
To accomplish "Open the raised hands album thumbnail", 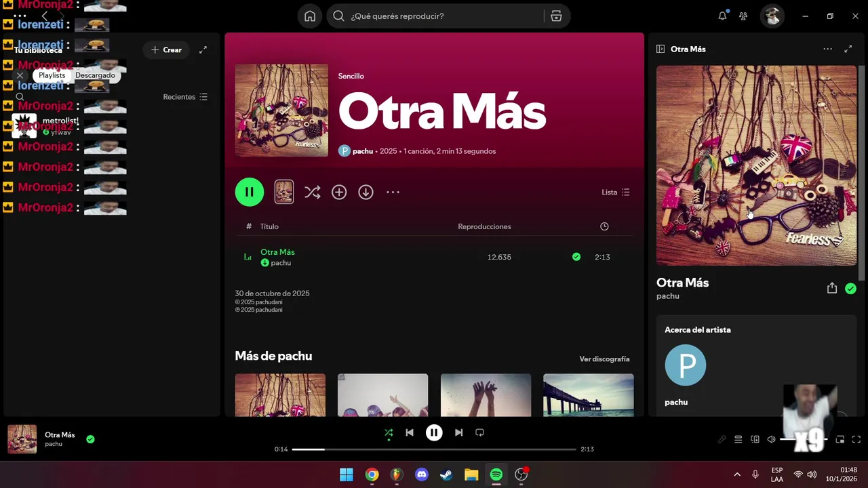I will coord(486,395).
